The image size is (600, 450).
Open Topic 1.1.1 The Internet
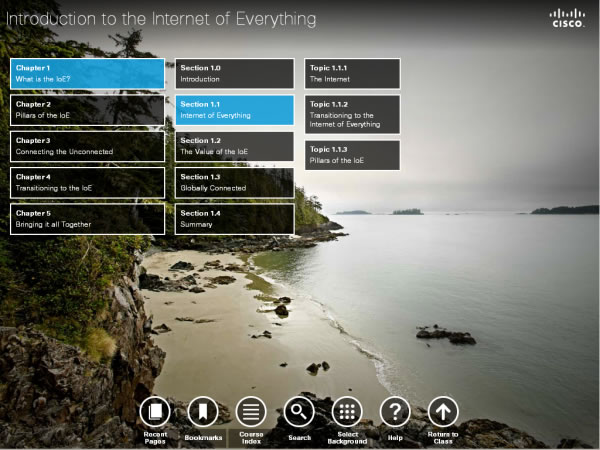352,73
